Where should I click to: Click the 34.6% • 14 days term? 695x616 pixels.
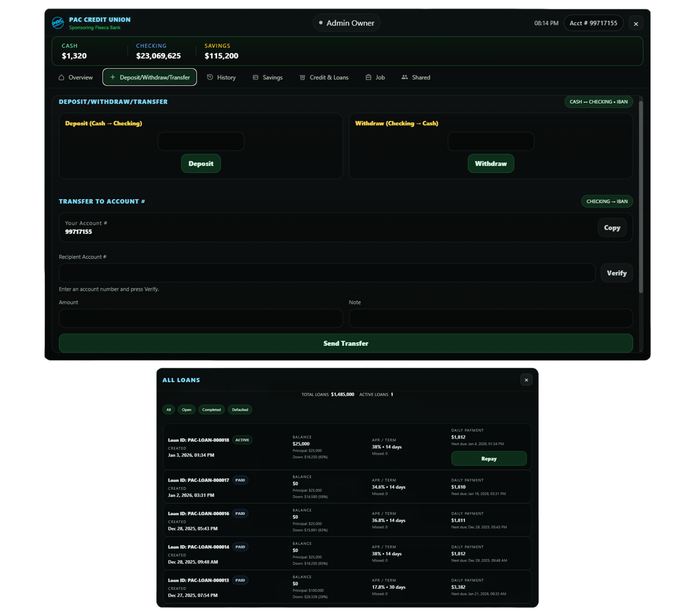coord(389,487)
